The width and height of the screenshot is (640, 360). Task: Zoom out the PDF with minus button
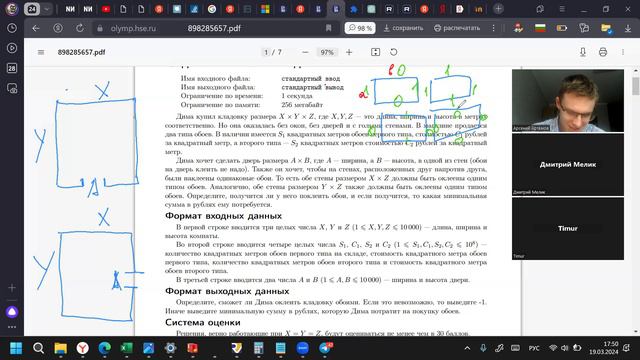[x=305, y=52]
